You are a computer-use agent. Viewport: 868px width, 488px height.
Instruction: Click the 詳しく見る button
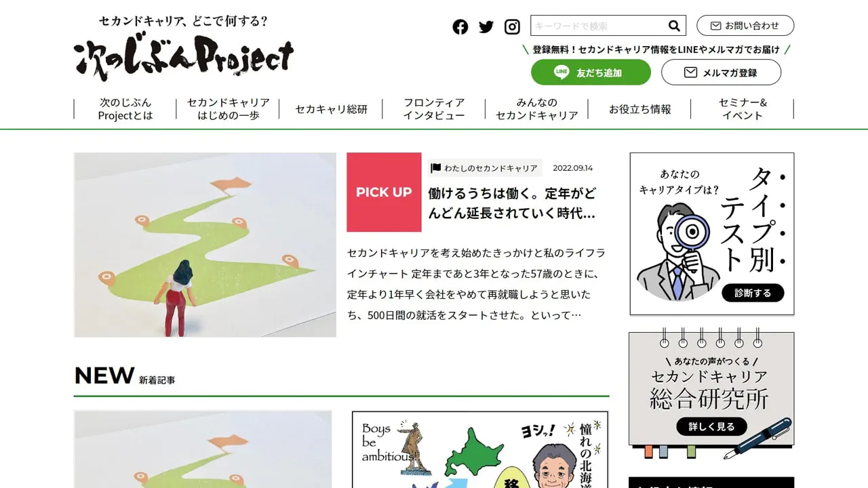tap(711, 426)
